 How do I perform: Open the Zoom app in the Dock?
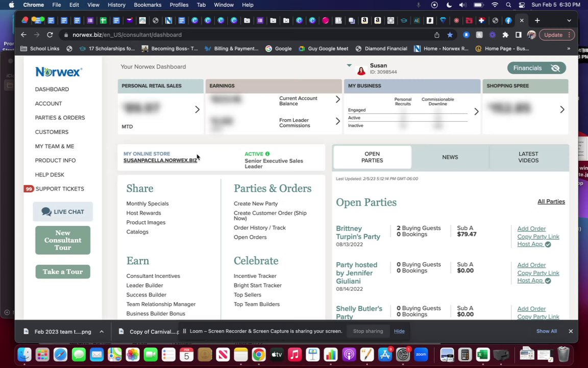pos(421,355)
